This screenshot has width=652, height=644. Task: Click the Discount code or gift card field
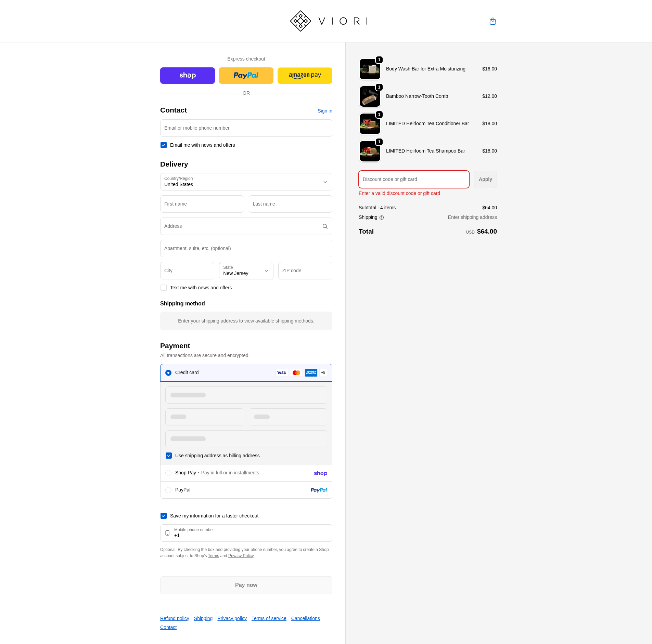click(413, 179)
